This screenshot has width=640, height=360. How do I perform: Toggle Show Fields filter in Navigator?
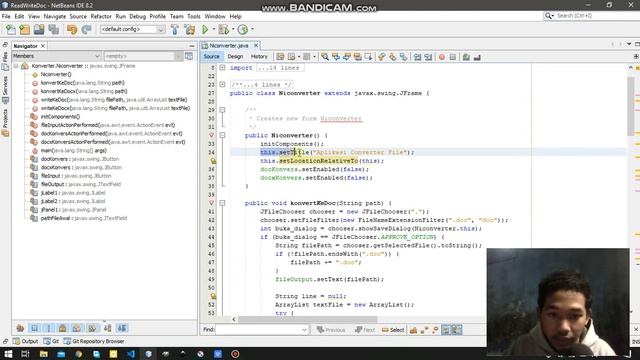tap(35, 328)
